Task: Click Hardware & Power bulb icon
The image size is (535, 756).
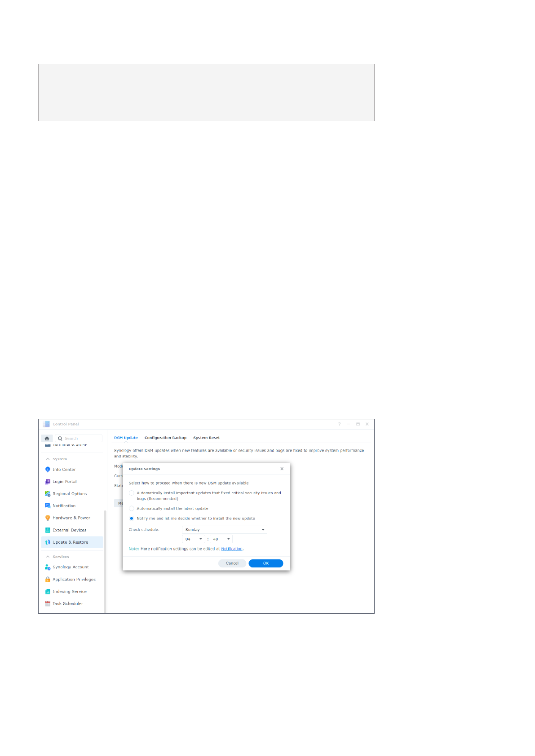Action: (48, 518)
